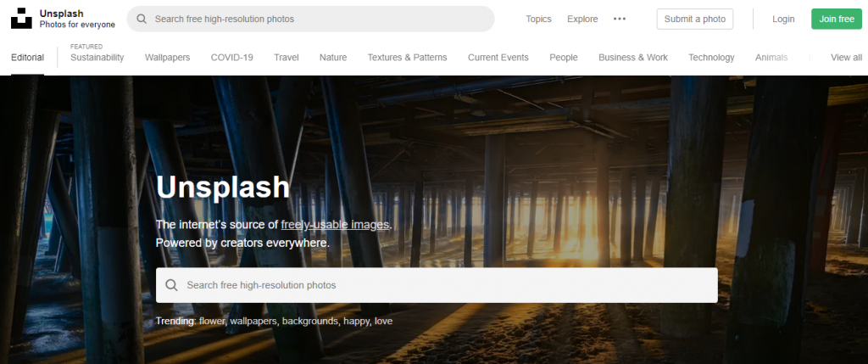868x364 pixels.
Task: Click View all topics
Action: tap(847, 57)
